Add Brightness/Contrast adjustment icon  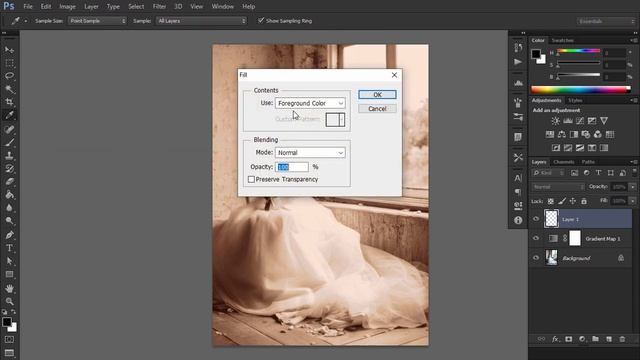556,121
